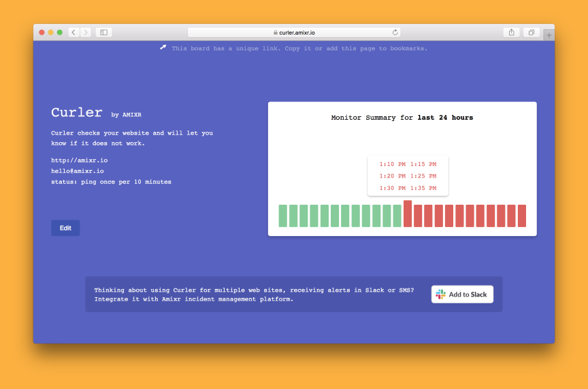Image resolution: width=588 pixels, height=389 pixels.
Task: Click the 1:25 PM entry in tooltip
Action: [423, 176]
